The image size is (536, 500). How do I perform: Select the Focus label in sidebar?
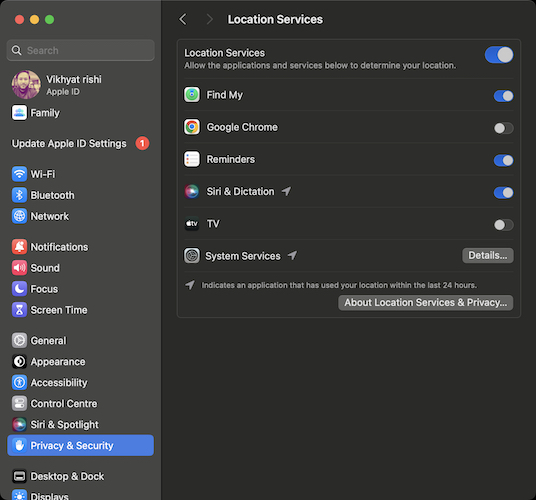[x=44, y=289]
